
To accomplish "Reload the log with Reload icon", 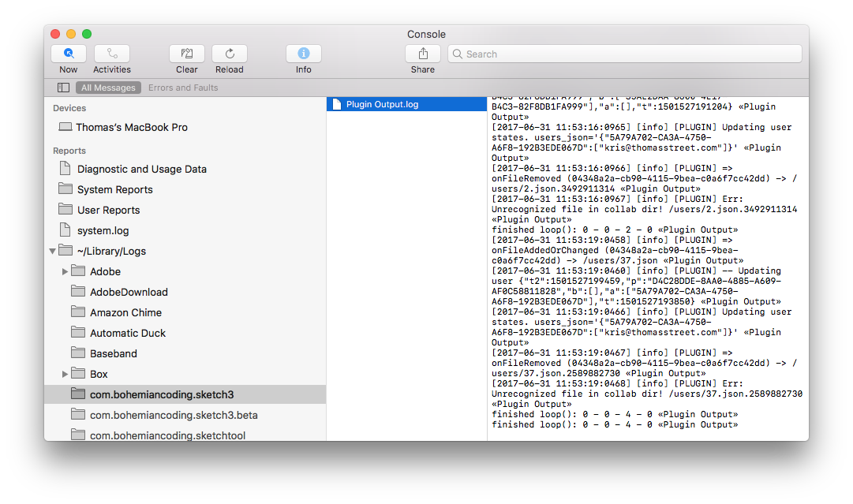I will 230,54.
